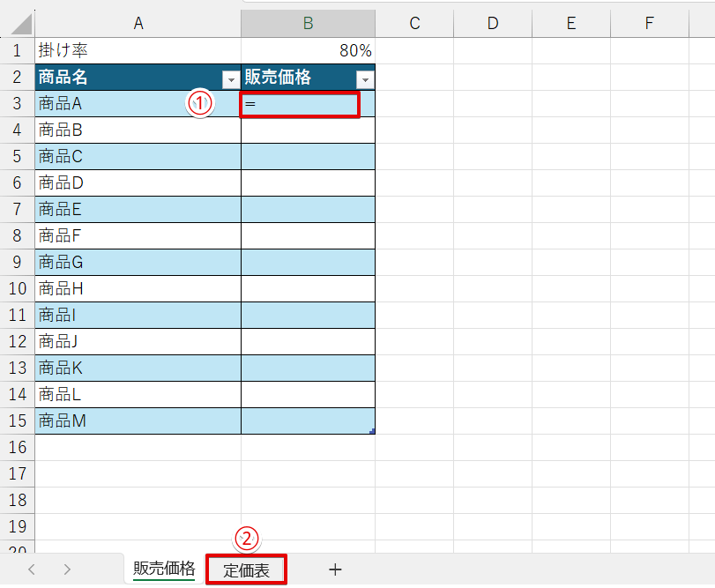Select column F header
This screenshot has height=588, width=715.
[x=650, y=23]
